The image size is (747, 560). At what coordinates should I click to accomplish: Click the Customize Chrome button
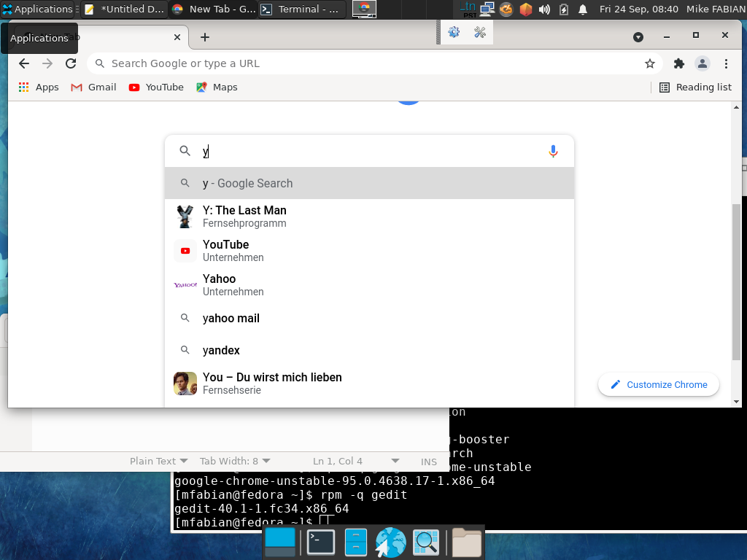[x=658, y=384]
